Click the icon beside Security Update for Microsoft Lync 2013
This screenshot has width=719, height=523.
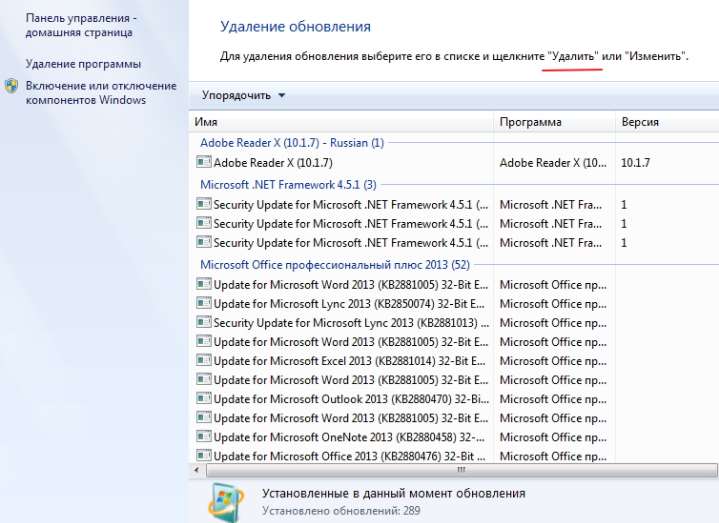[x=204, y=323]
